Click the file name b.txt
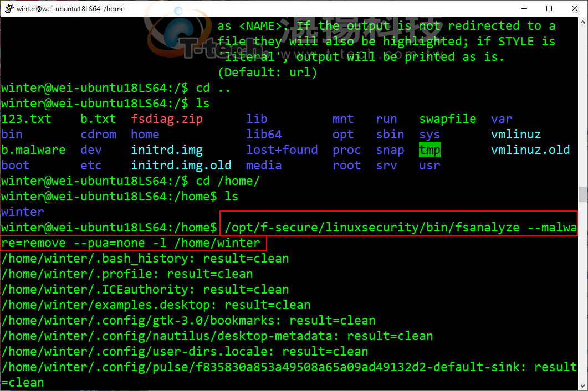This screenshot has height=391, width=588. point(98,119)
